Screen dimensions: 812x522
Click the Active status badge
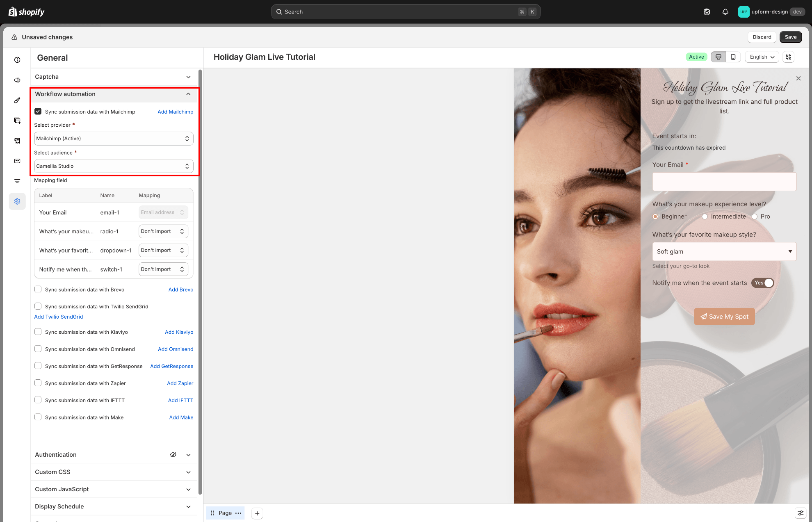(696, 57)
